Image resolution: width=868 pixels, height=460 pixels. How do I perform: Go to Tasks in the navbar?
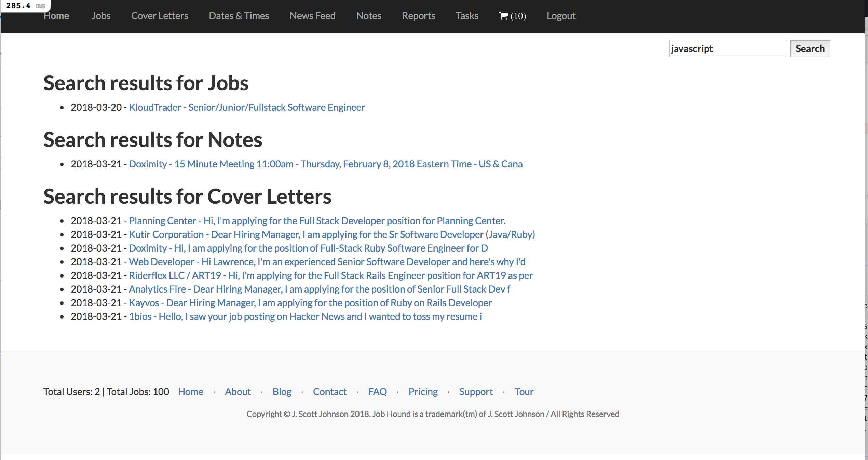click(467, 16)
